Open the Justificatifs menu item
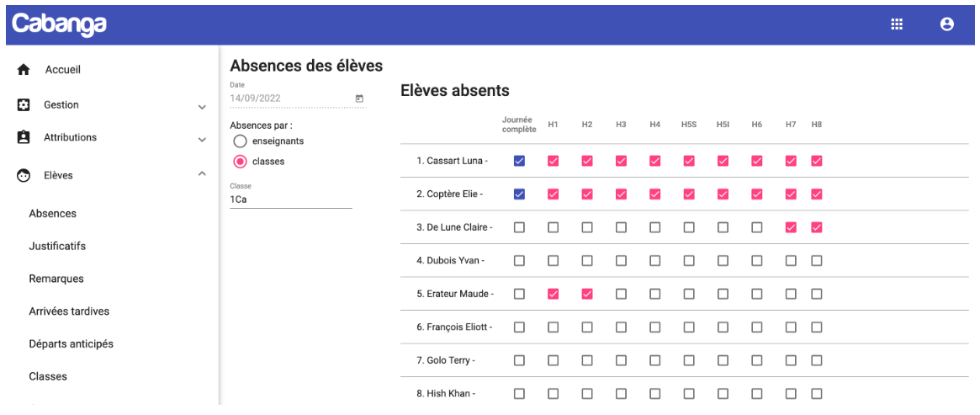The width and height of the screenshot is (980, 415). click(x=57, y=247)
